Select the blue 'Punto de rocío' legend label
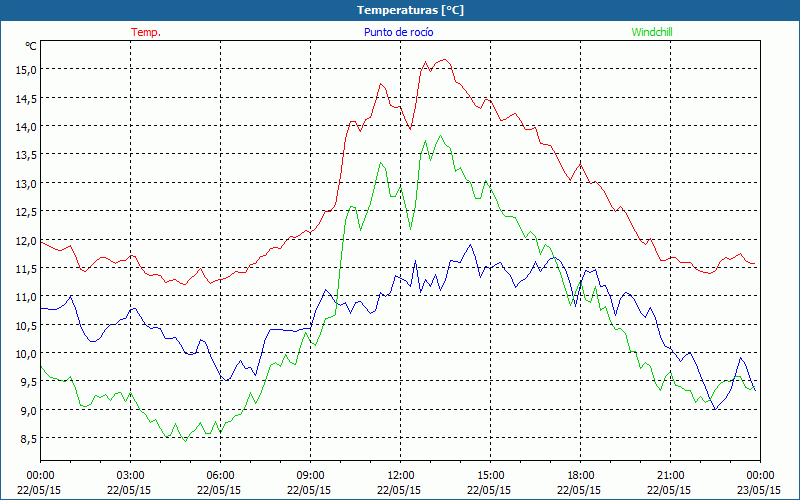The height and width of the screenshot is (500, 800). pos(398,32)
